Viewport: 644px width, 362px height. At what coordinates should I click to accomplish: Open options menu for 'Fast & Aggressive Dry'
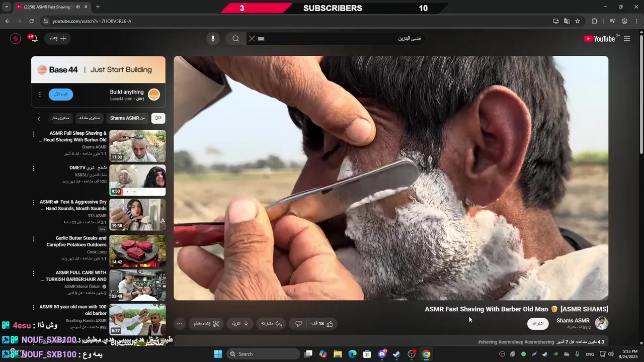tap(34, 203)
